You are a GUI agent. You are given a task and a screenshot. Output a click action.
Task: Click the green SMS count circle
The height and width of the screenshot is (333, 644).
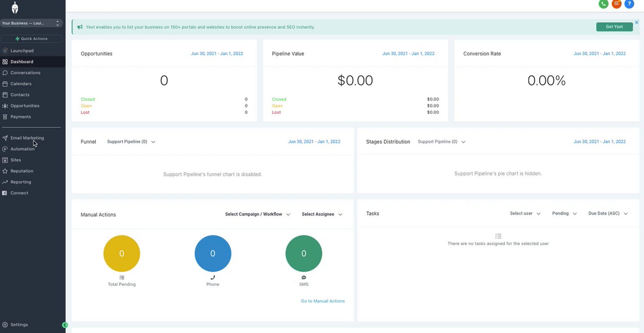click(304, 253)
